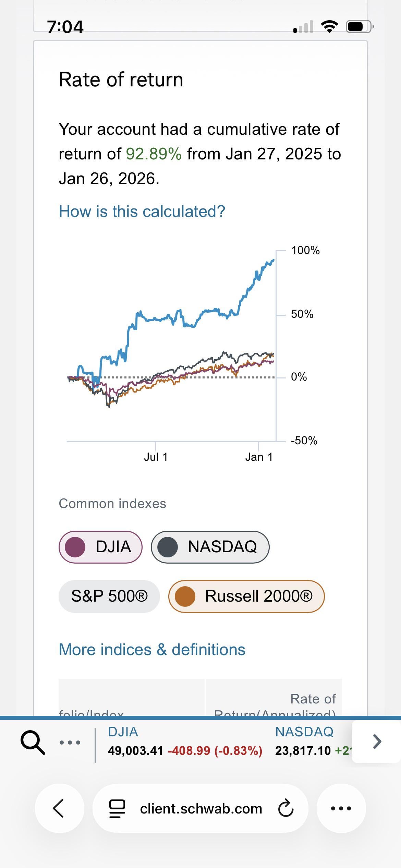Image resolution: width=401 pixels, height=868 pixels.
Task: Open the browser more options menu
Action: [x=341, y=808]
